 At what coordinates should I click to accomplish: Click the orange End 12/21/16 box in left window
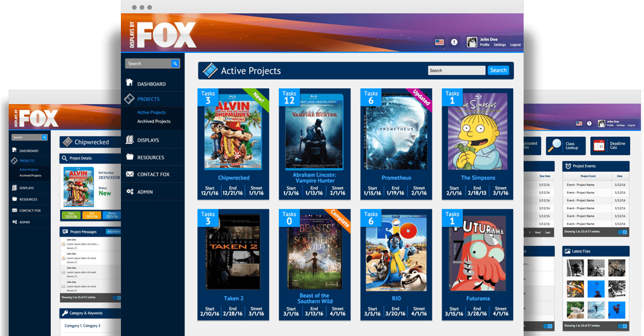[91, 215]
